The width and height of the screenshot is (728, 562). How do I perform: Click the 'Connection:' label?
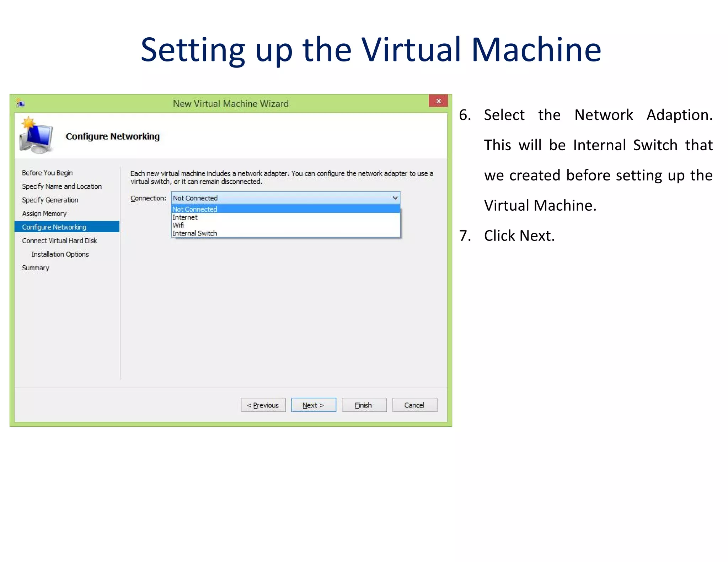pyautogui.click(x=148, y=198)
